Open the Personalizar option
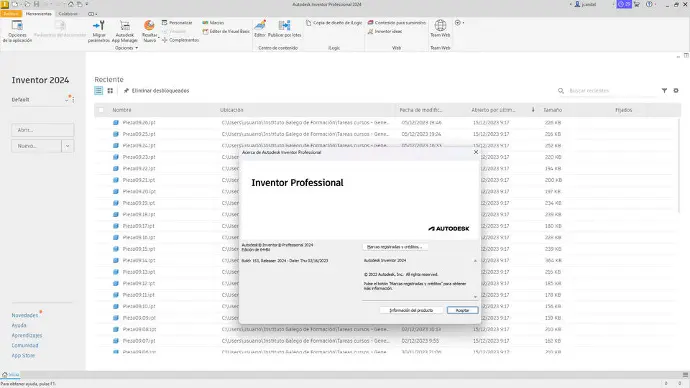The height and width of the screenshot is (388, 690). pos(177,22)
